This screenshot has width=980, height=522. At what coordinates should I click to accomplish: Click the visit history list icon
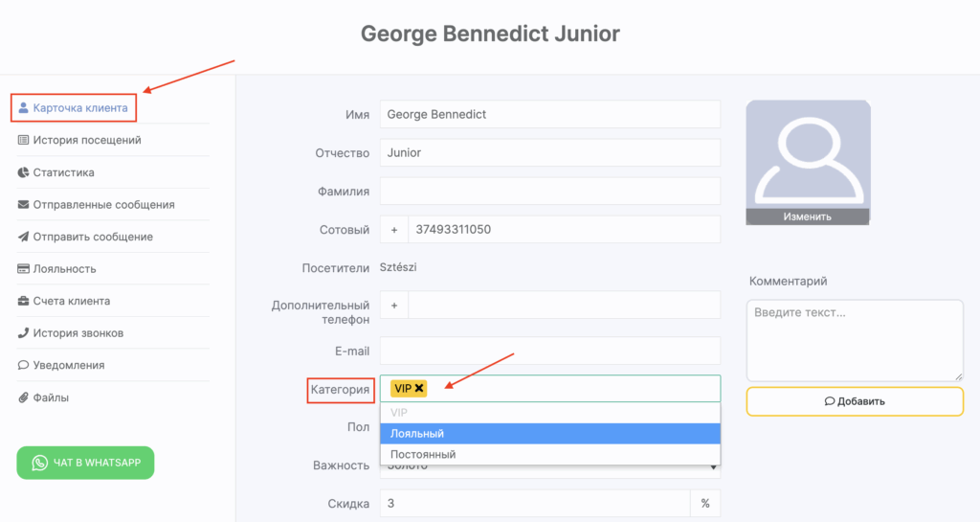coord(24,141)
